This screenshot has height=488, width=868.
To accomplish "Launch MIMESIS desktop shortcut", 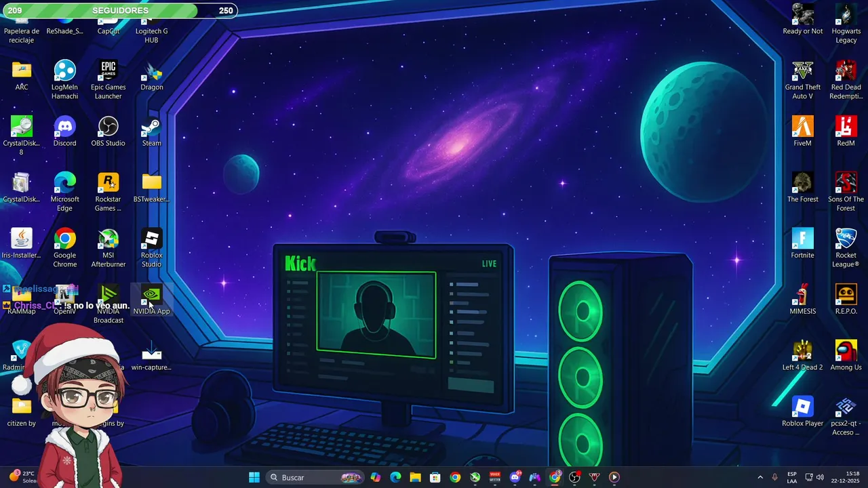I will (803, 300).
